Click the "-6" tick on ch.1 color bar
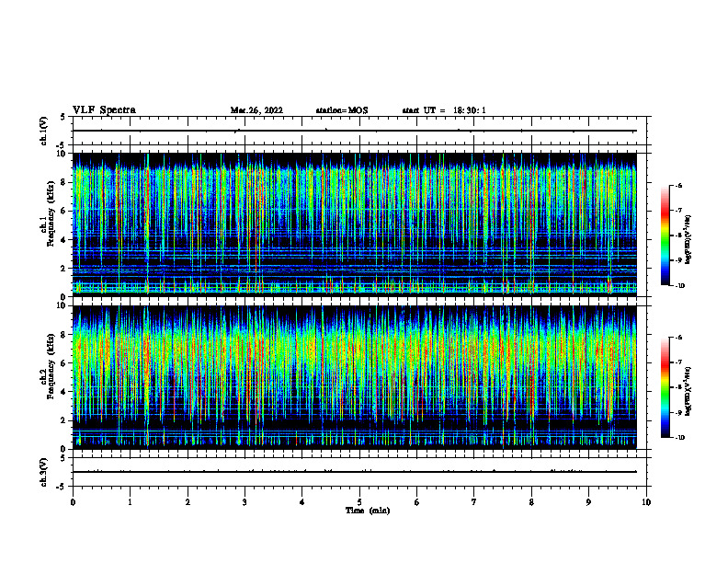This screenshot has width=728, height=563. coord(678,185)
